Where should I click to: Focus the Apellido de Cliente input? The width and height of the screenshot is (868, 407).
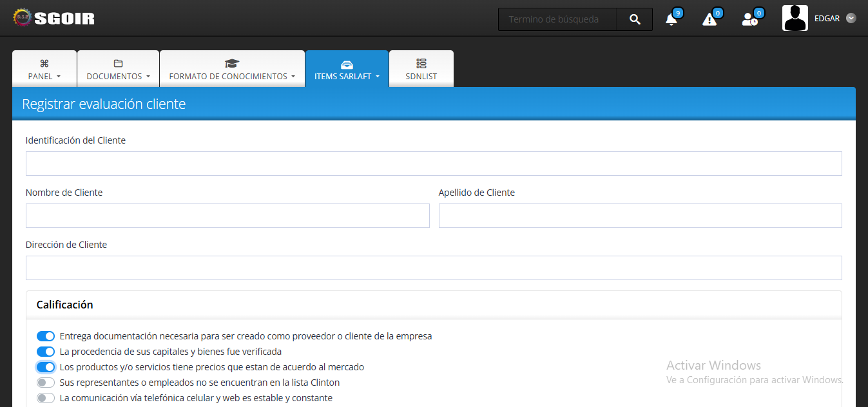(640, 216)
